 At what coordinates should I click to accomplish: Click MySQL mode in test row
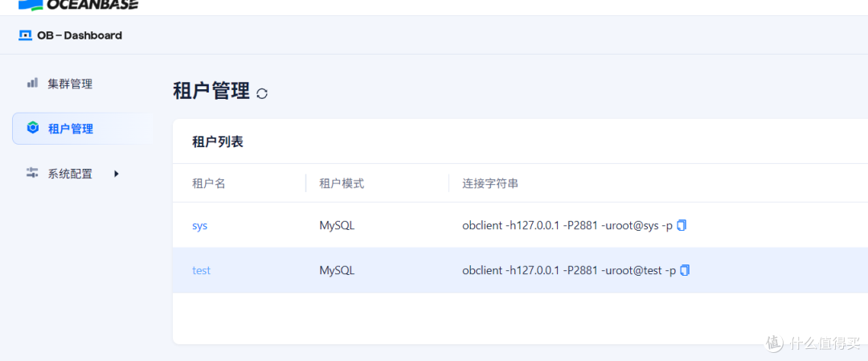click(x=337, y=271)
